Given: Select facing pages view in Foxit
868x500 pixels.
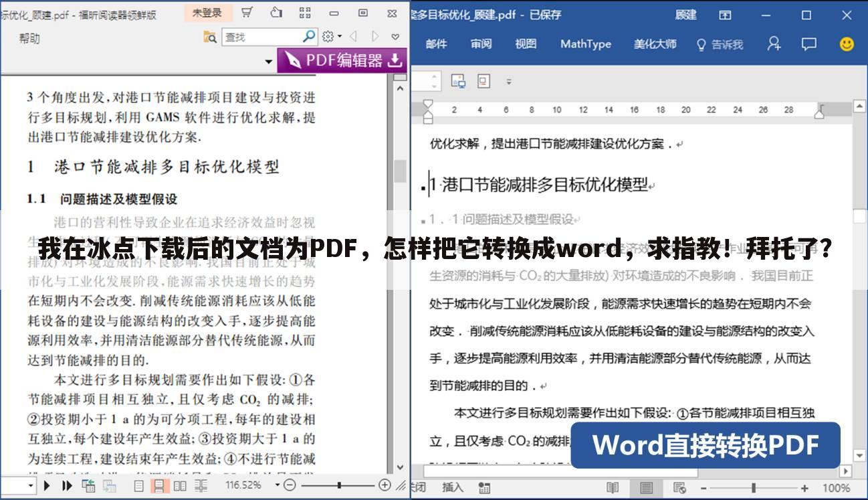Looking at the screenshot, I should 179,486.
